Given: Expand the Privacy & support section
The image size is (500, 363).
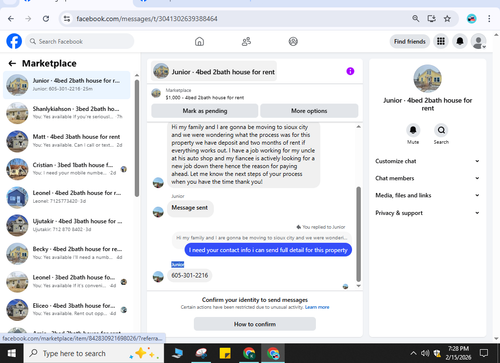Looking at the screenshot, I should tap(427, 213).
